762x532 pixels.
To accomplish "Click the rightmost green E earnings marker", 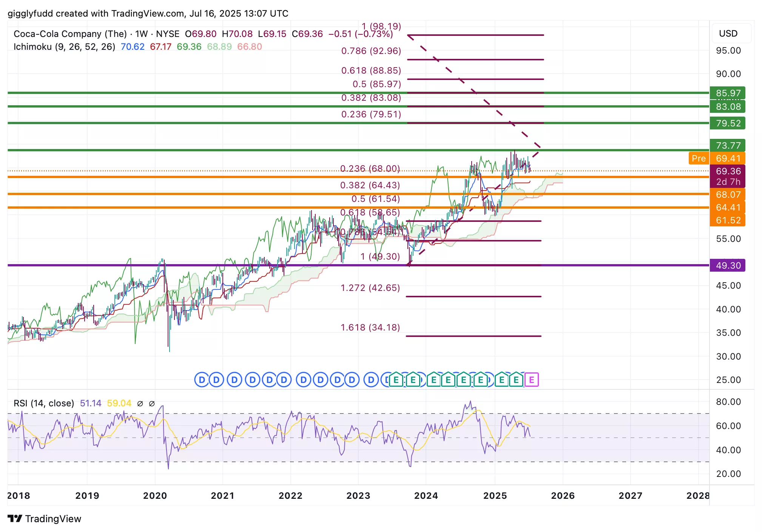I will pyautogui.click(x=516, y=380).
